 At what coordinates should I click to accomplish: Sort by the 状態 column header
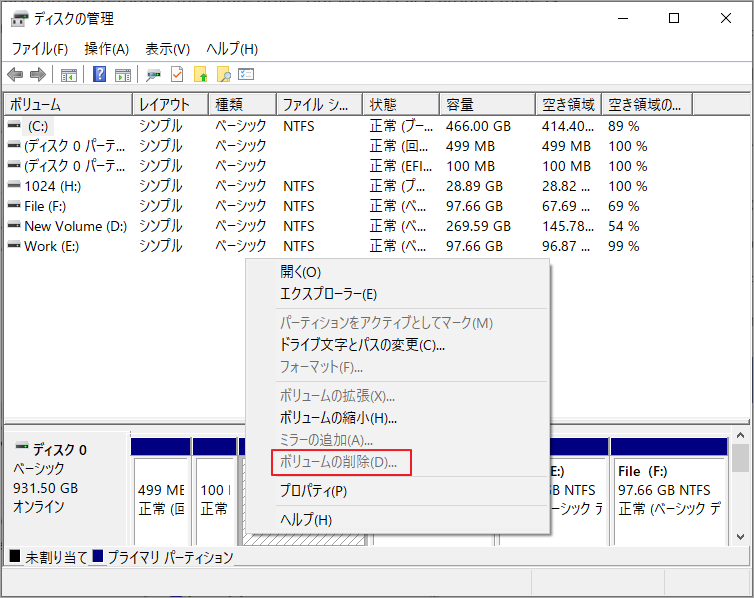tap(401, 104)
